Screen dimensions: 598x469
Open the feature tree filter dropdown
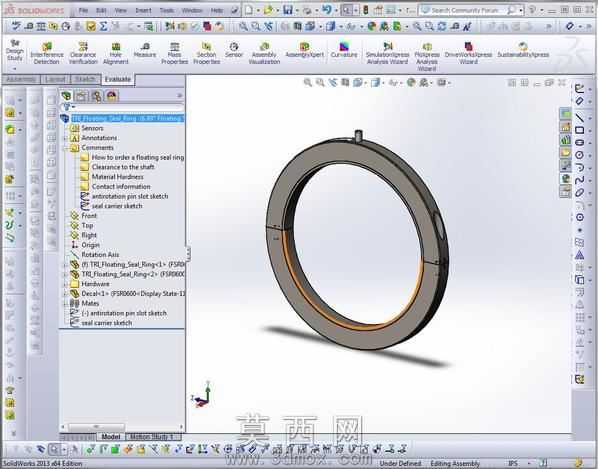pos(73,107)
